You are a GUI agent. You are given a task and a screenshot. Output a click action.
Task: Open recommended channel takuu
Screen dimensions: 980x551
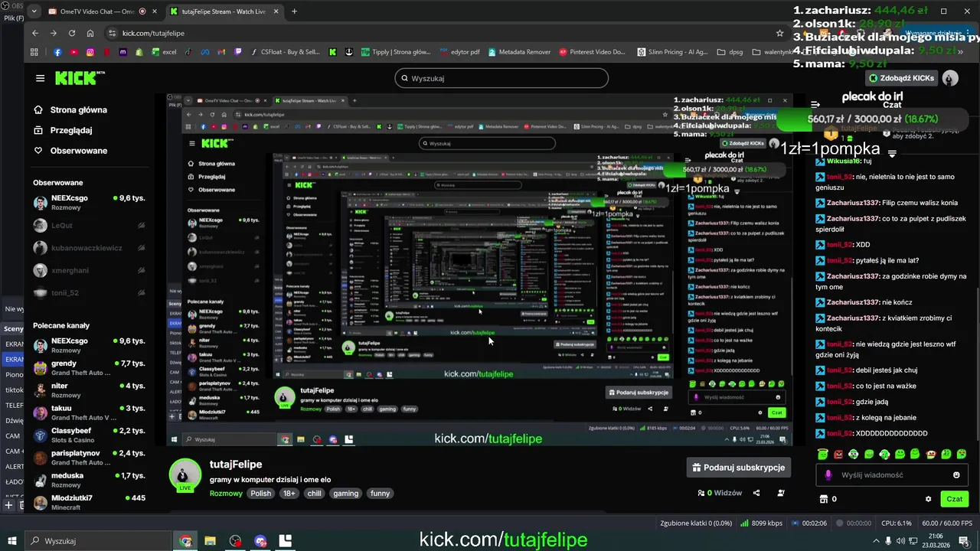tap(89, 412)
